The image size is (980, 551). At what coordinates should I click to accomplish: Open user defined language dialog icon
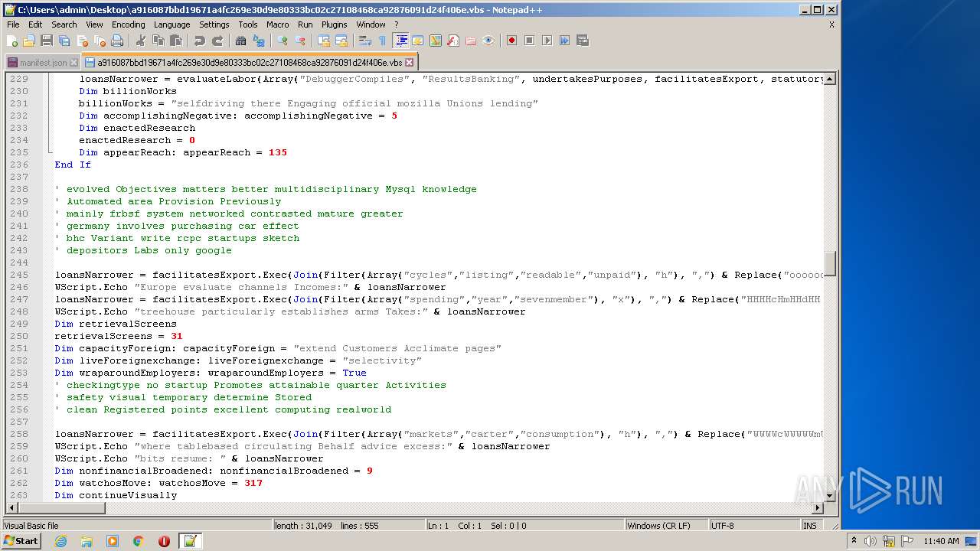[x=418, y=41]
